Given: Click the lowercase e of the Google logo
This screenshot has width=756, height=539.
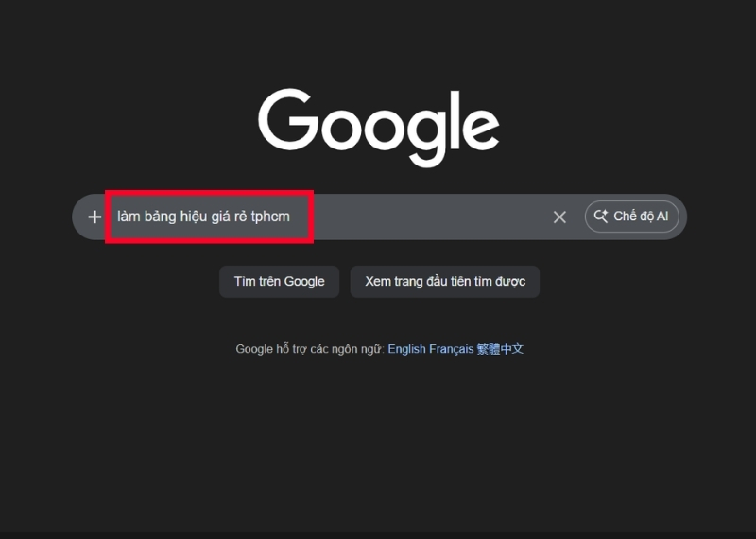Looking at the screenshot, I should tap(480, 129).
